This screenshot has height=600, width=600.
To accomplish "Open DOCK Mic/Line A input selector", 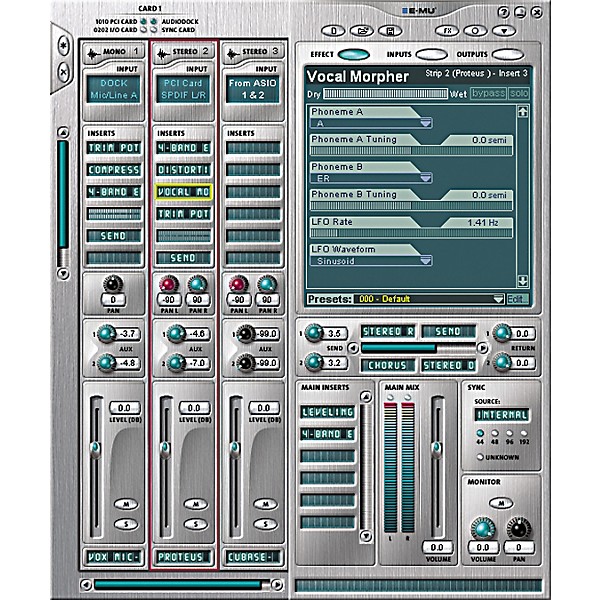I will (x=113, y=89).
